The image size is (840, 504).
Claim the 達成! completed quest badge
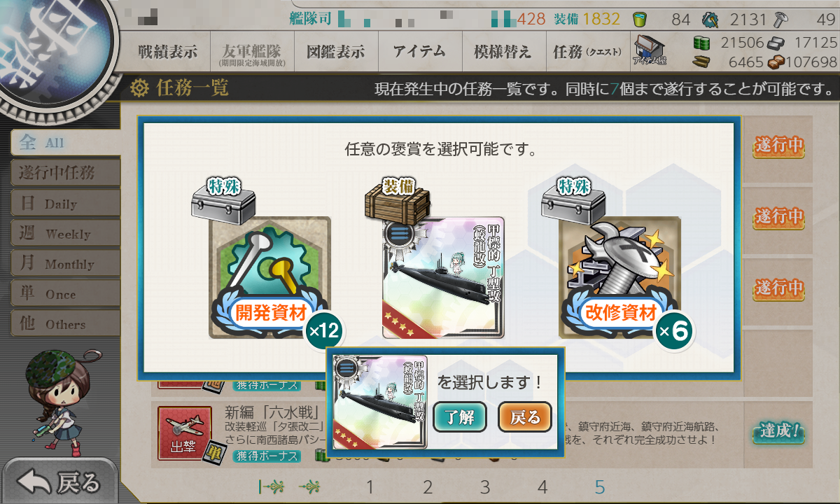tap(778, 432)
